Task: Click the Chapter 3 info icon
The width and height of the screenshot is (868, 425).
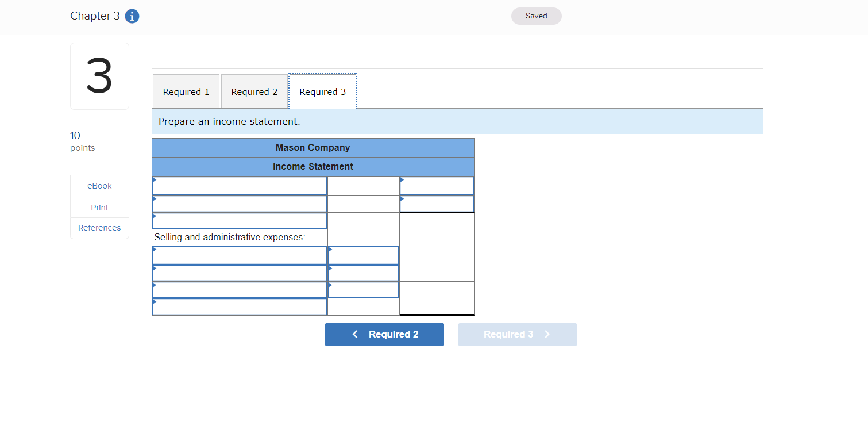Action: coord(132,16)
